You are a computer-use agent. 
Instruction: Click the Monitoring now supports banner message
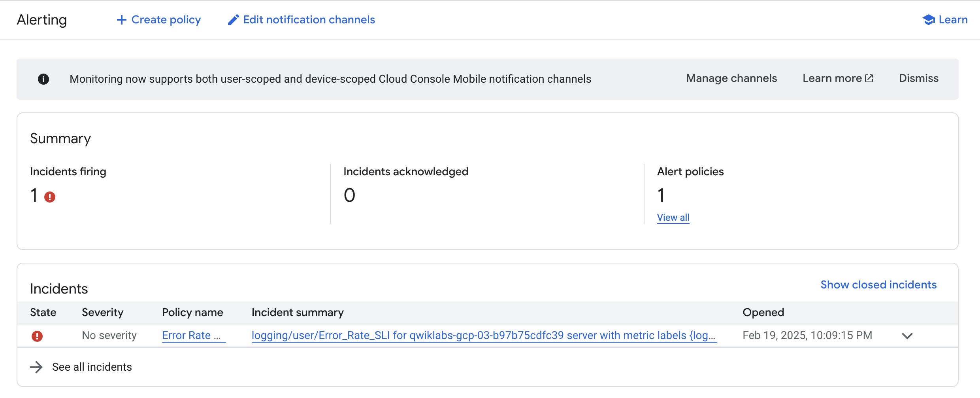coord(330,79)
